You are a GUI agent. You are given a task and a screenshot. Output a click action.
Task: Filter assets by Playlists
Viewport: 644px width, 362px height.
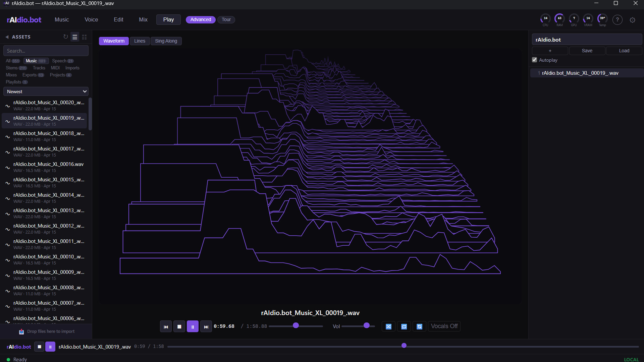click(x=16, y=82)
